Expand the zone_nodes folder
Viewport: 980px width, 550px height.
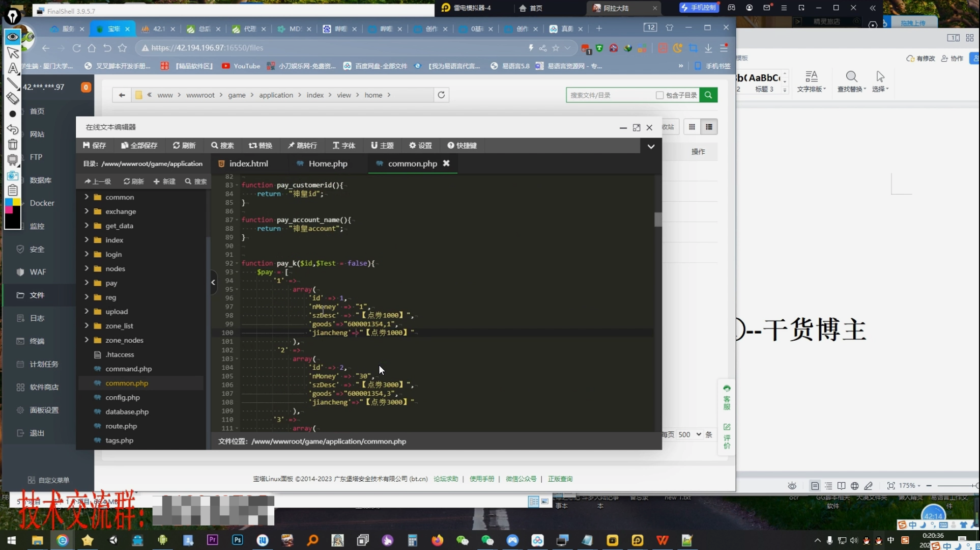87,340
